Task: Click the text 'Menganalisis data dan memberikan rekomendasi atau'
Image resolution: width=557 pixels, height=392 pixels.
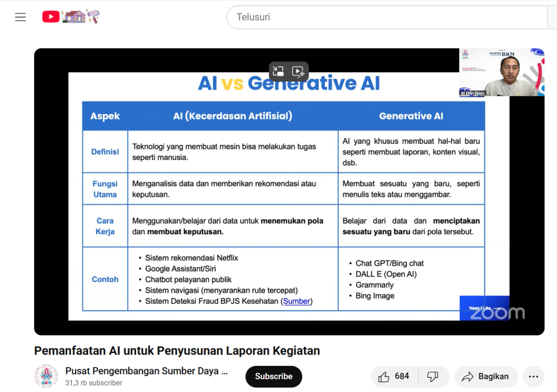Action: coord(224,184)
